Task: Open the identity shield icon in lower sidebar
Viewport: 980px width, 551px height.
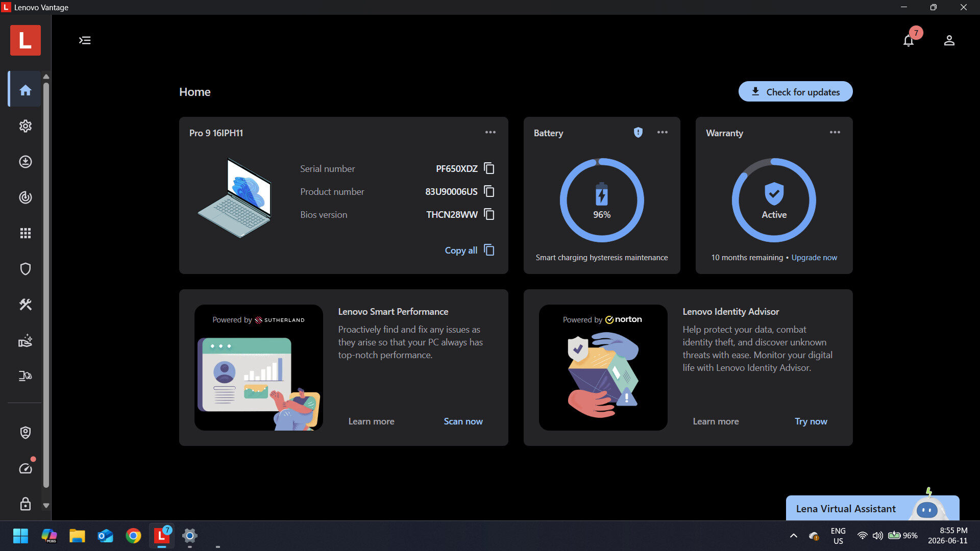Action: coord(25,433)
